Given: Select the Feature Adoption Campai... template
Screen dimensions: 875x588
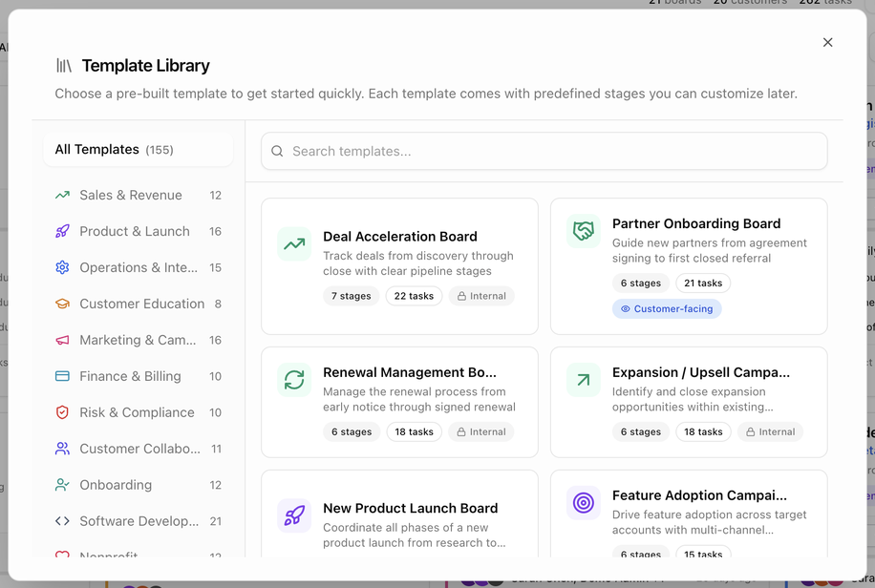Looking at the screenshot, I should tap(689, 514).
